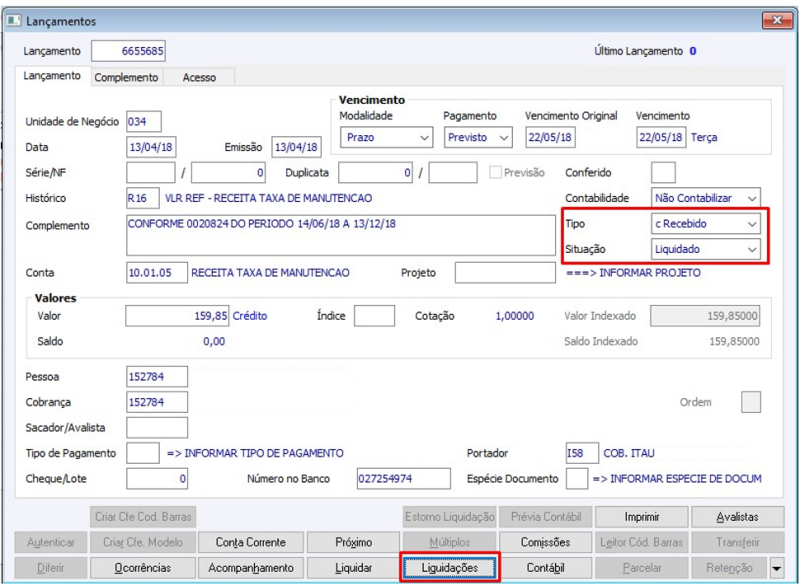The image size is (800, 586).
Task: Click the COB. ITAU portador text
Action: pos(629,453)
